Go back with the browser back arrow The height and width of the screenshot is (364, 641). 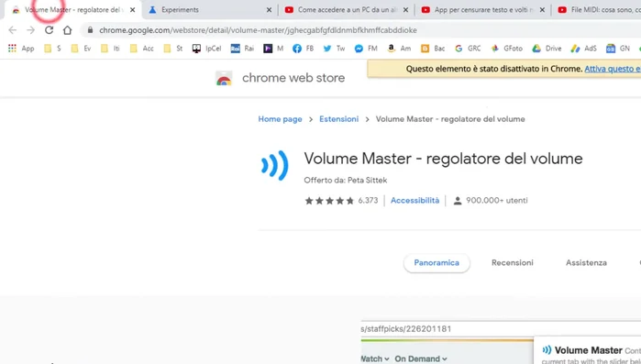[x=13, y=30]
